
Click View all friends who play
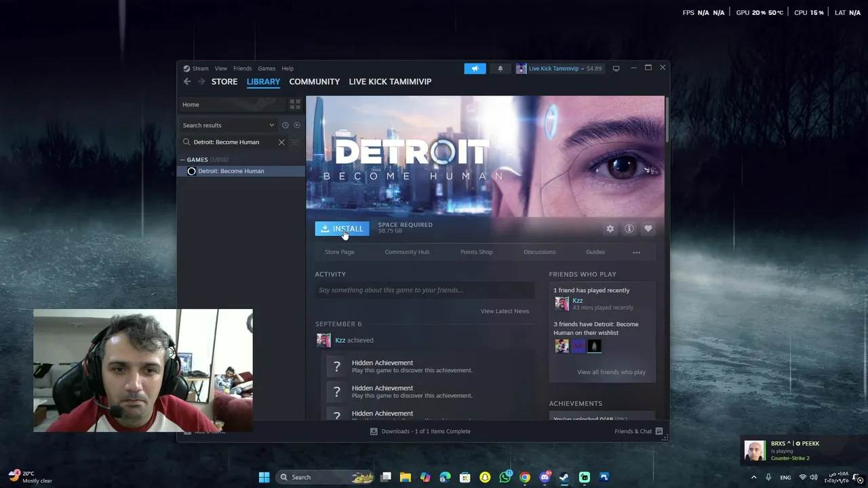[611, 372]
